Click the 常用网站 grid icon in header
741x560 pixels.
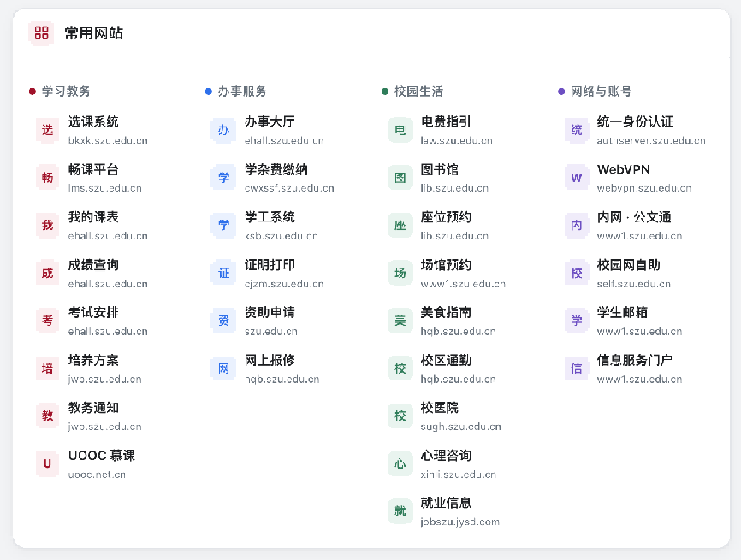pos(42,32)
